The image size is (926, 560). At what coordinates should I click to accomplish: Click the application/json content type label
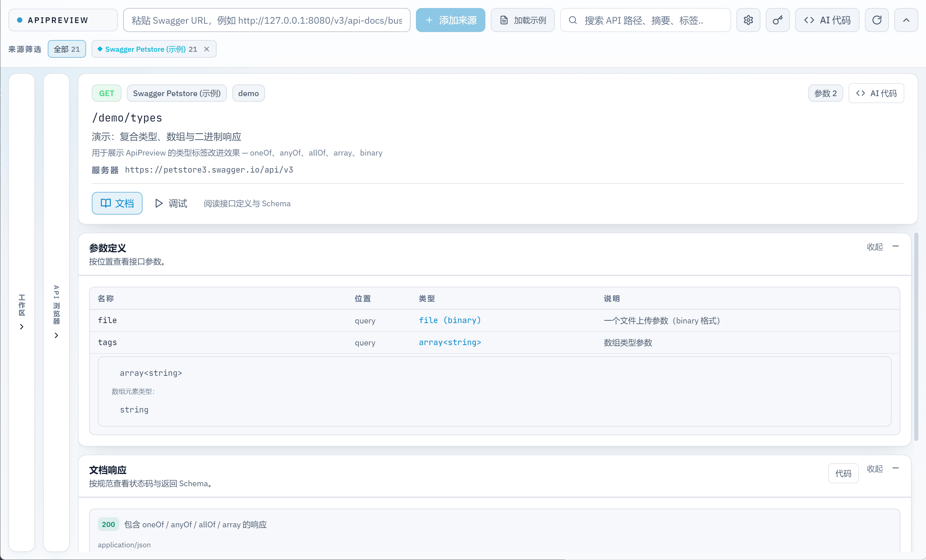pos(124,545)
